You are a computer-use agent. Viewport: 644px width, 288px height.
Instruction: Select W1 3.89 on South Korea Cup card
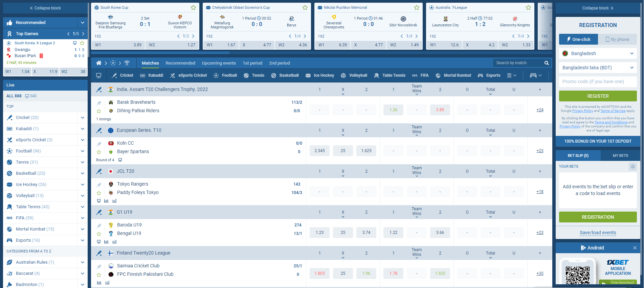pyautogui.click(x=118, y=45)
